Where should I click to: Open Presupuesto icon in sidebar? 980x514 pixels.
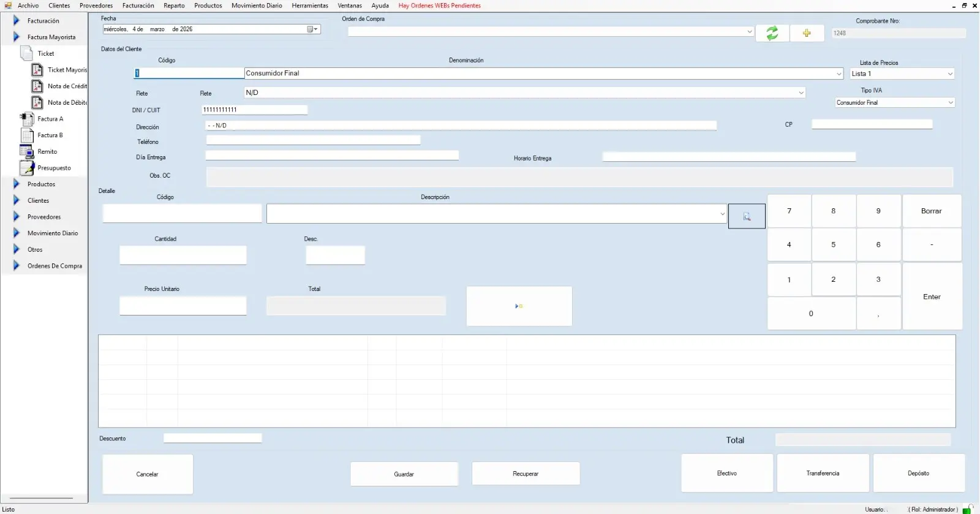point(27,168)
